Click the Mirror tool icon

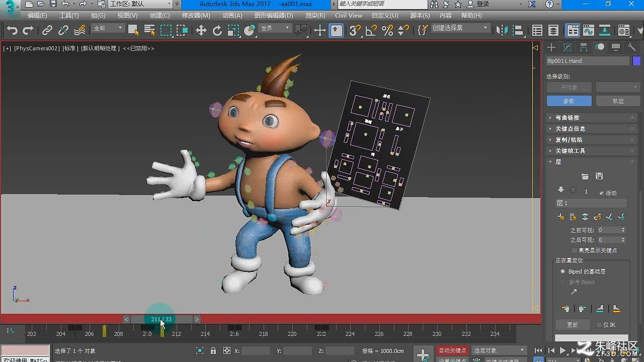tap(502, 31)
